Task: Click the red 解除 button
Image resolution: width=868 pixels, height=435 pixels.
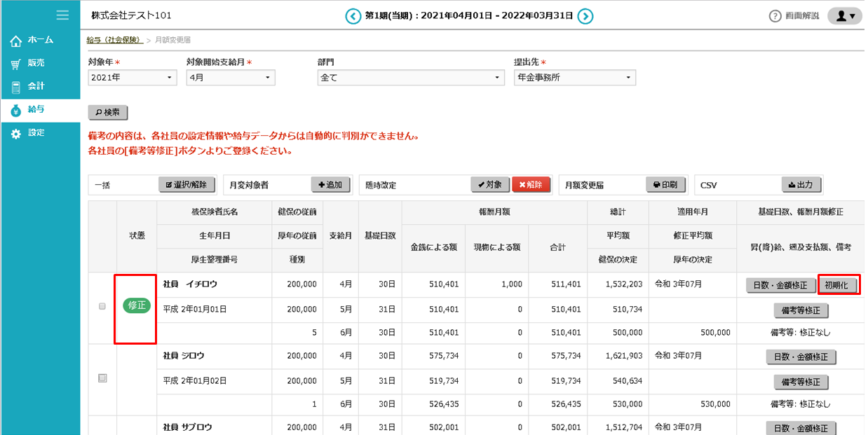Action: (x=531, y=185)
